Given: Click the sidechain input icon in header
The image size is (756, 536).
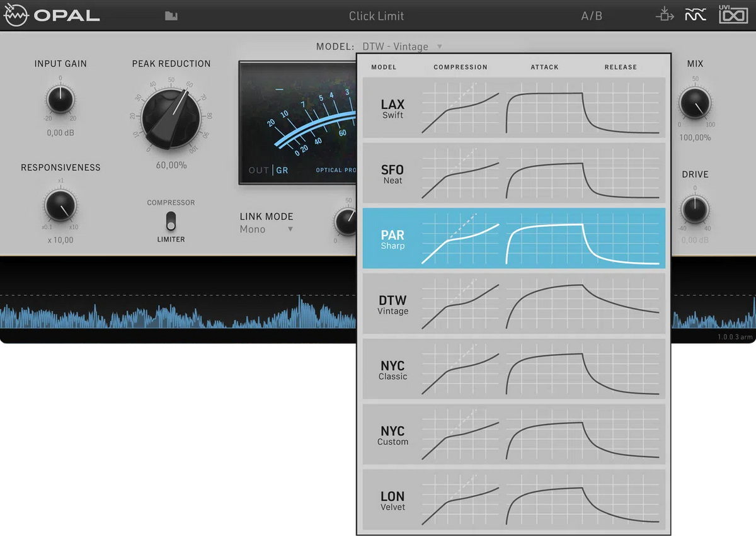Looking at the screenshot, I should coord(665,14).
